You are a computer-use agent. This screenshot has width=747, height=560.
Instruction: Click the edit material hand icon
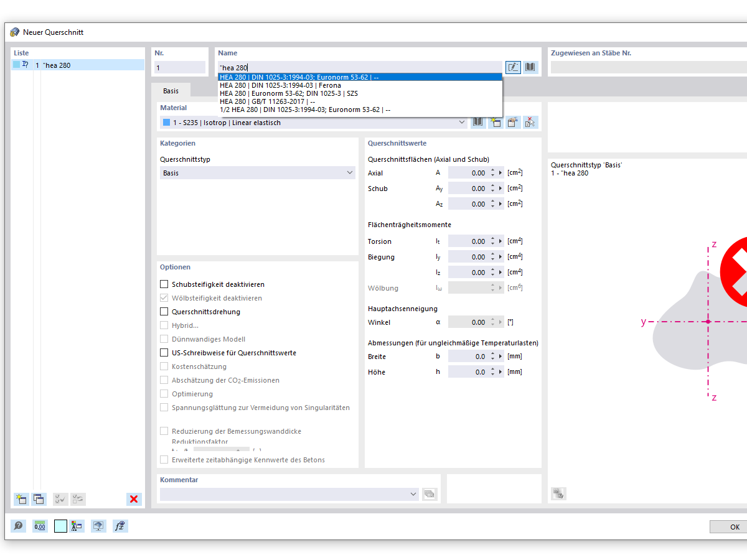coord(513,123)
